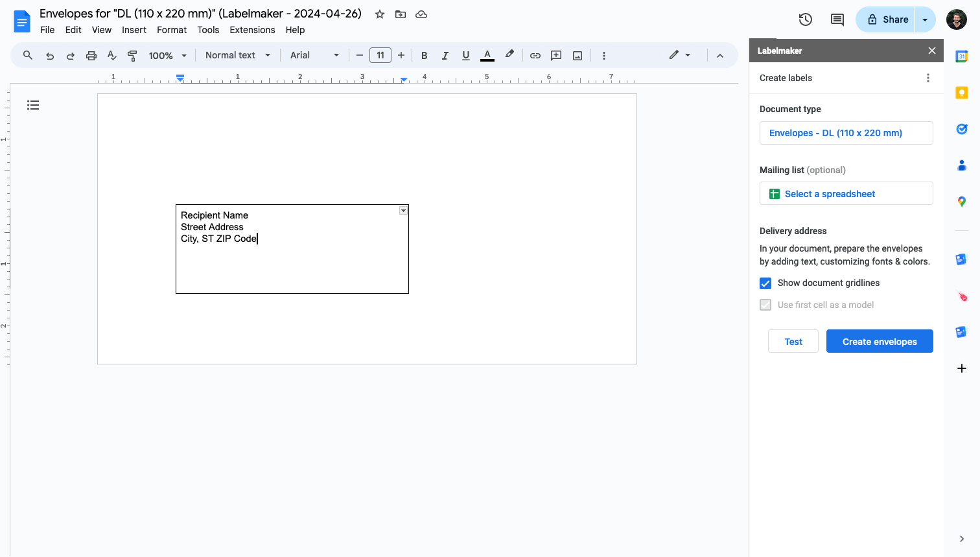Insert a link into the document
This screenshot has width=980, height=557.
(535, 55)
